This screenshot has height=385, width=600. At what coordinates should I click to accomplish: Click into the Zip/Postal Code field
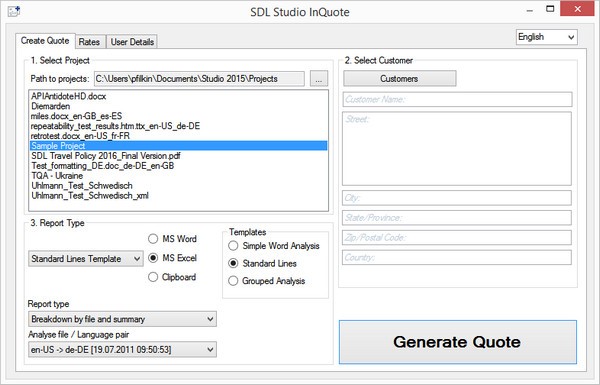(x=457, y=238)
